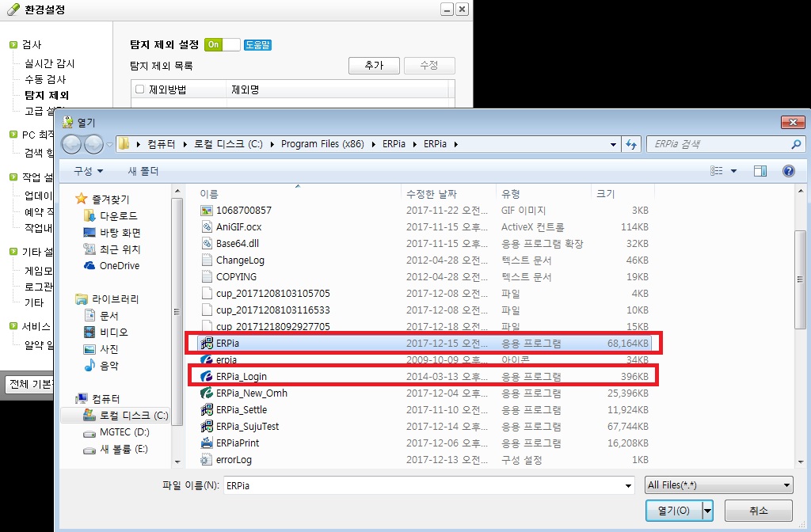Select the AniGIF.ocx file icon
Screen dimensions: 811x532
(207, 227)
